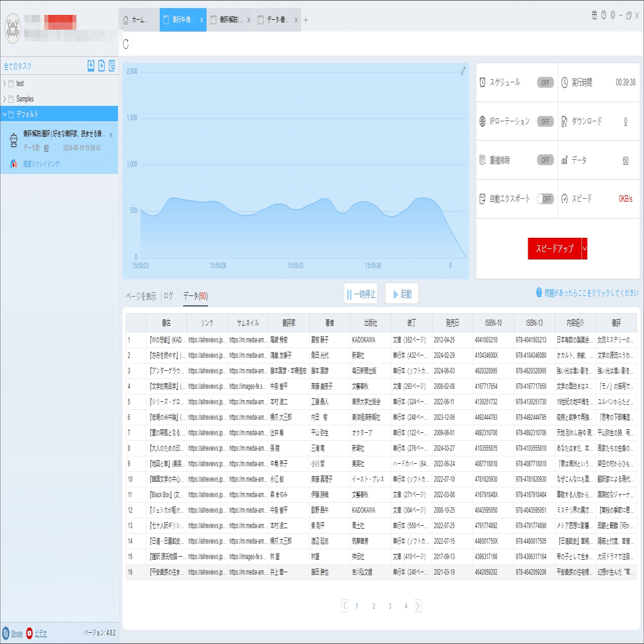Open the スピードアップ dropdown arrow
644x644 pixels.
pos(585,248)
